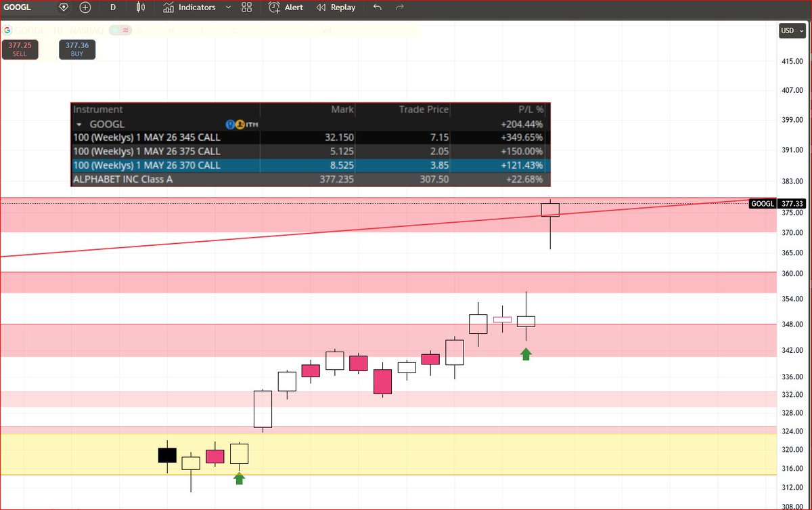This screenshot has width=812, height=510.
Task: Click the +349.65% P/L value
Action: [x=523, y=137]
